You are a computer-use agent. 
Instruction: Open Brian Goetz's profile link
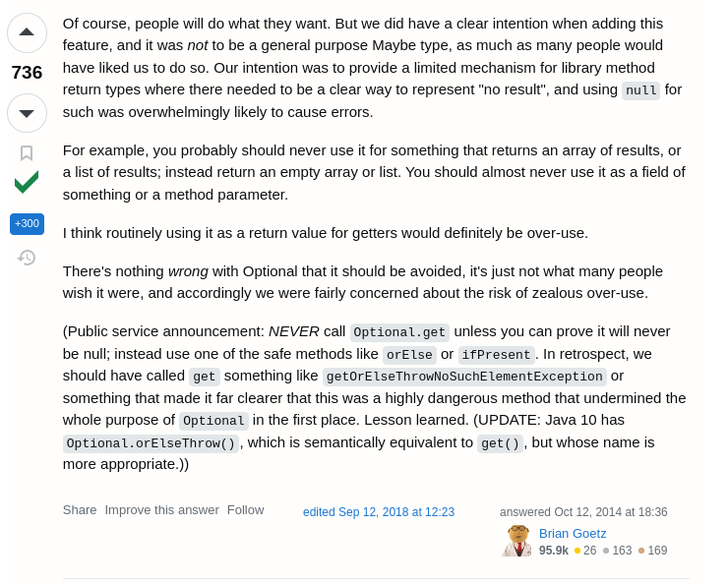point(573,534)
